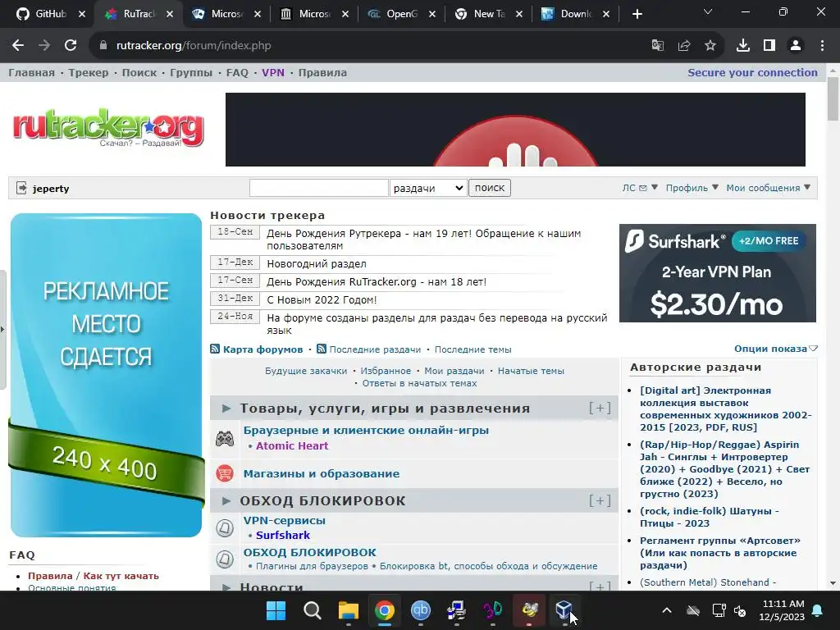Focus the tracker search input field

pyautogui.click(x=319, y=188)
